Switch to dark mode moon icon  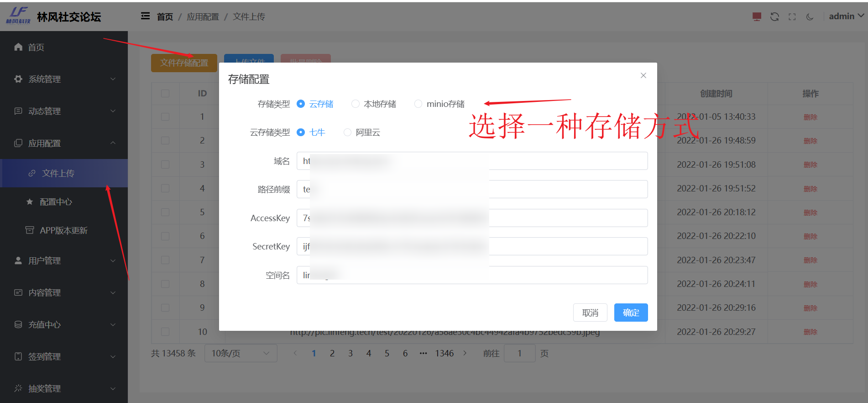tap(810, 16)
